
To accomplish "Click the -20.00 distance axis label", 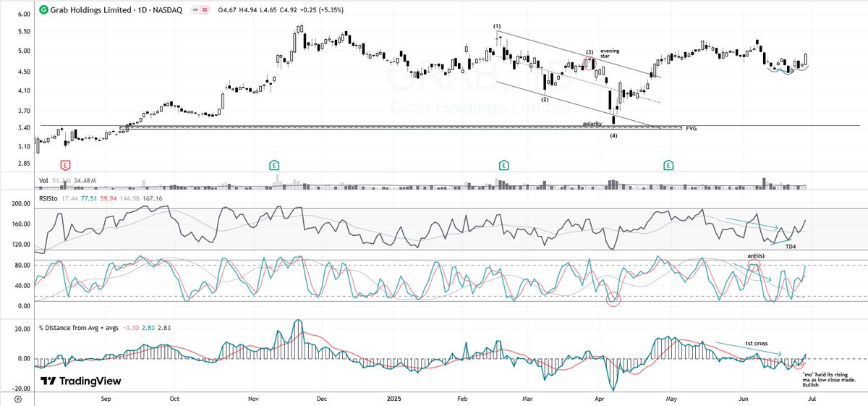I will (20, 388).
